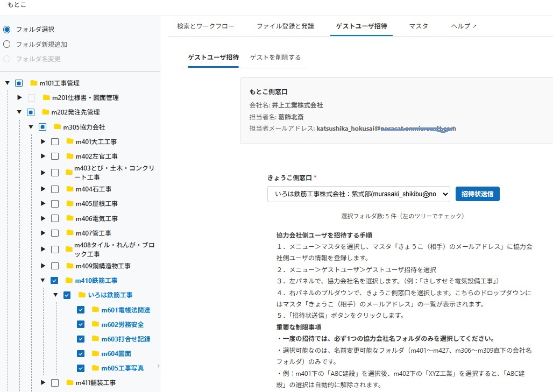Click the m201仕様書・図面管理 folder icon
The height and width of the screenshot is (392, 553).
coord(46,98)
